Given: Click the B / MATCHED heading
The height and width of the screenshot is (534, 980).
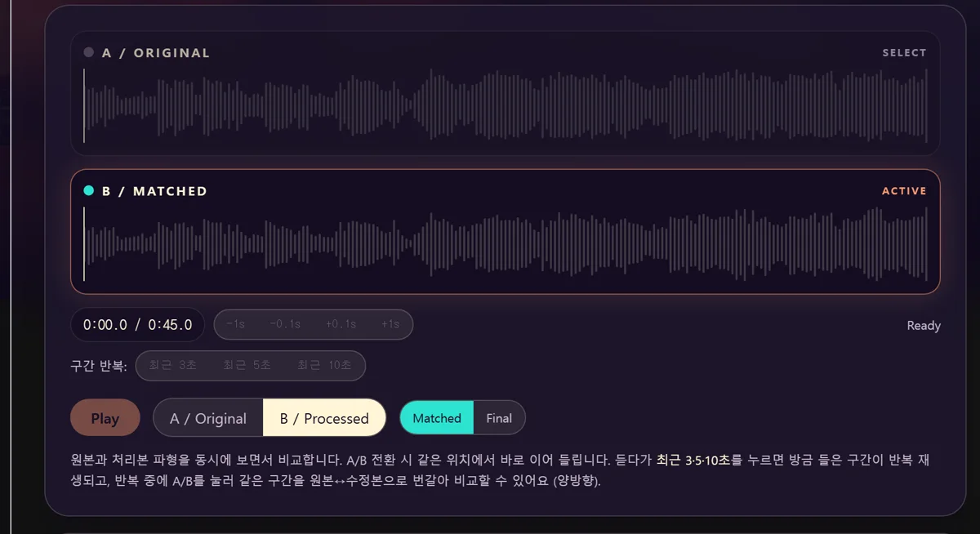Looking at the screenshot, I should (x=154, y=191).
